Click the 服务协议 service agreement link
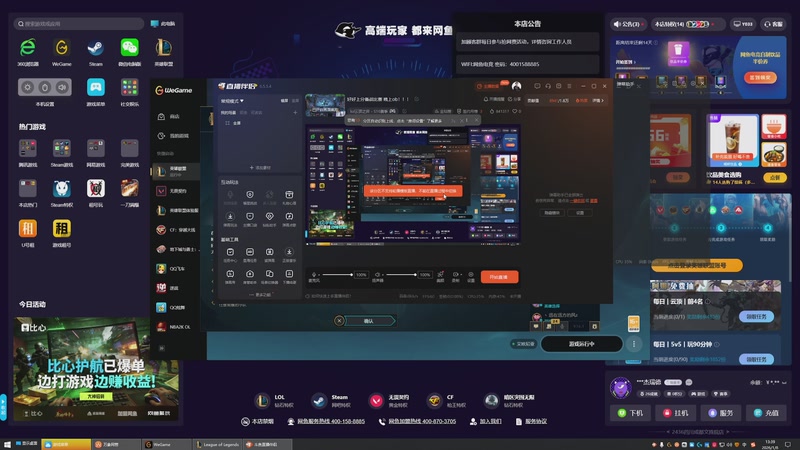This screenshot has width=800, height=450. (x=531, y=421)
